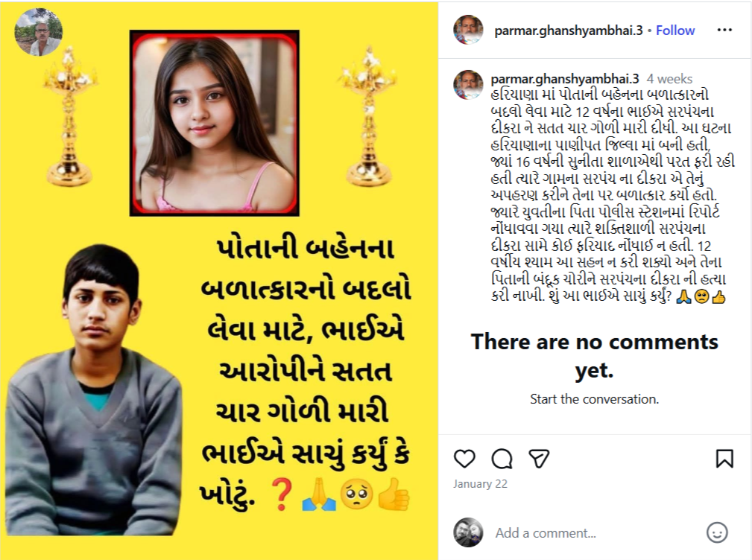Open emoji picker smiley icon
The image size is (752, 560).
[717, 532]
